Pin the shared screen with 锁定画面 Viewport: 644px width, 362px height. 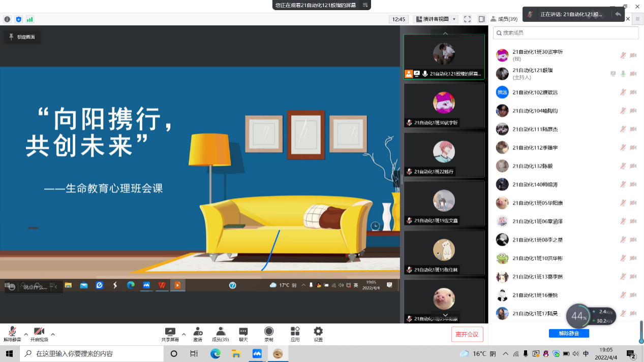click(22, 37)
